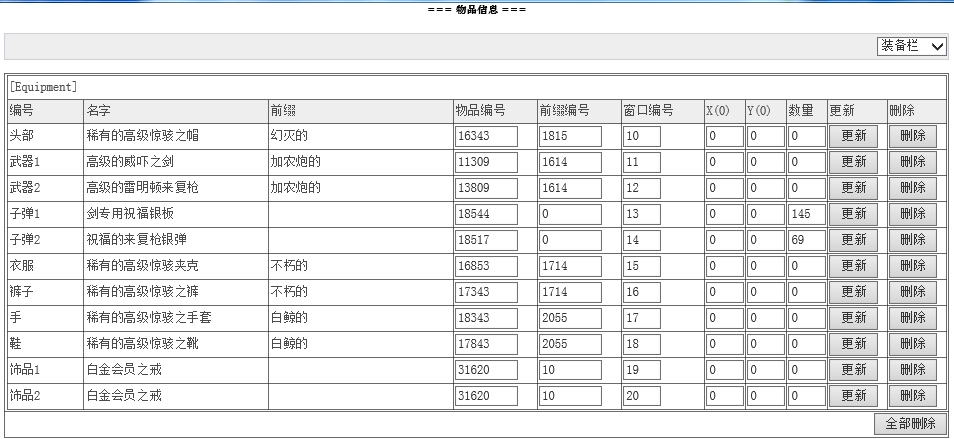Select 前缀编号 field for 武器1 row
This screenshot has width=954, height=439.
[570, 162]
